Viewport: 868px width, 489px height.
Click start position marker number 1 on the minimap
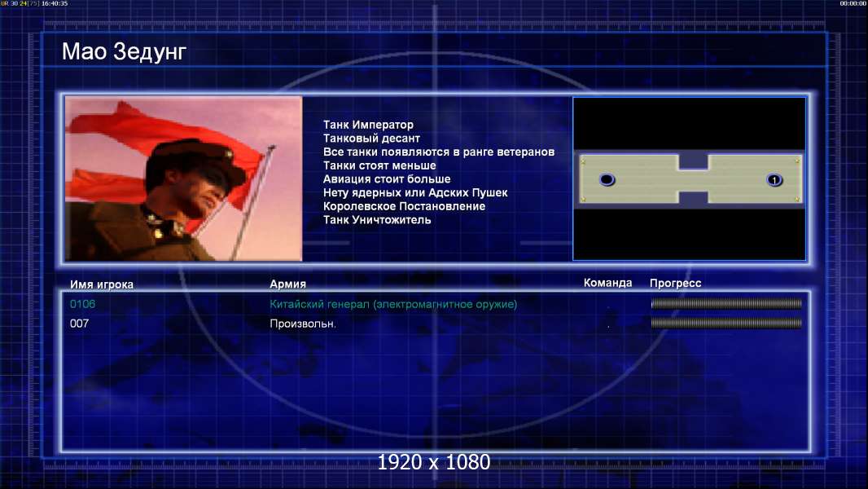click(774, 179)
